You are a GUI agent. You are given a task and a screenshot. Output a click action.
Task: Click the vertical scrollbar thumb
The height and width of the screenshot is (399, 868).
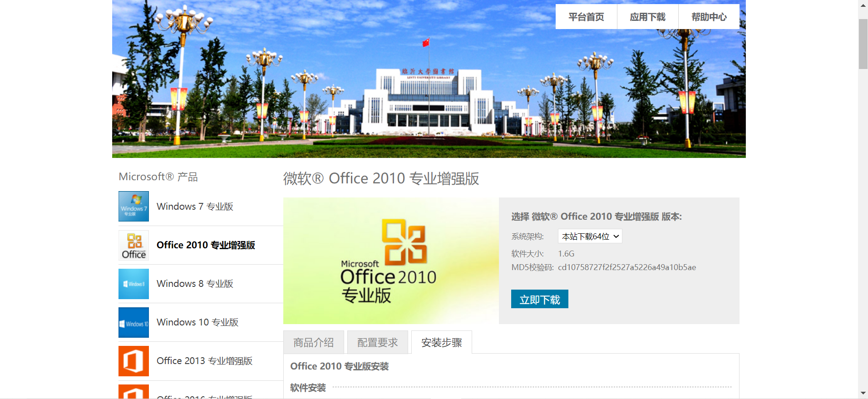863,44
